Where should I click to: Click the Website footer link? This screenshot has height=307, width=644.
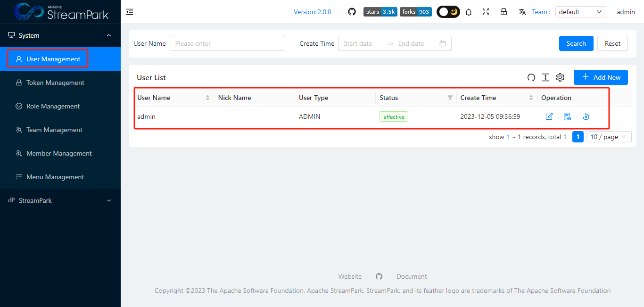[350, 276]
